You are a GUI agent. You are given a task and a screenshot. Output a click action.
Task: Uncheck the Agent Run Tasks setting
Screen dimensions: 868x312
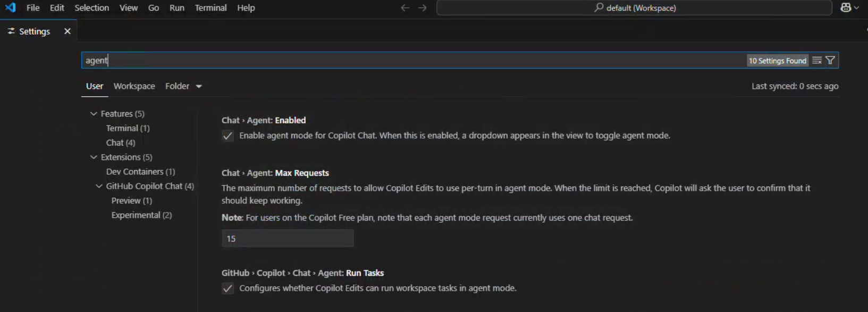coord(227,289)
